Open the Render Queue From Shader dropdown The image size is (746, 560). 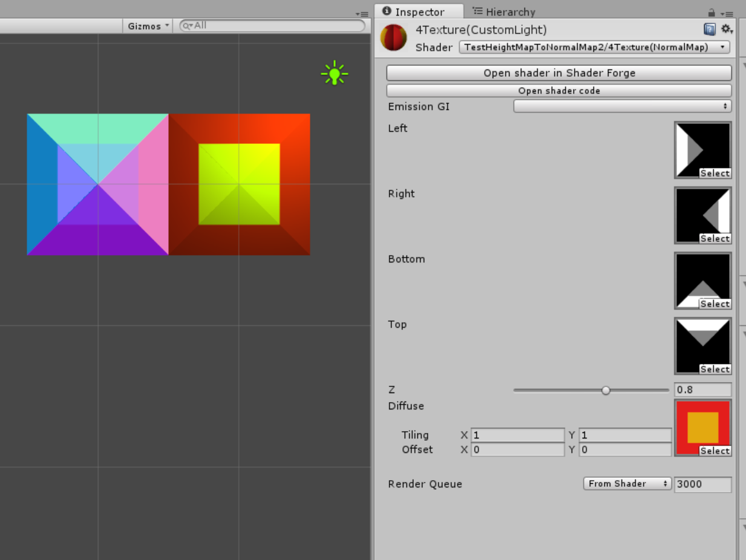[x=627, y=483]
